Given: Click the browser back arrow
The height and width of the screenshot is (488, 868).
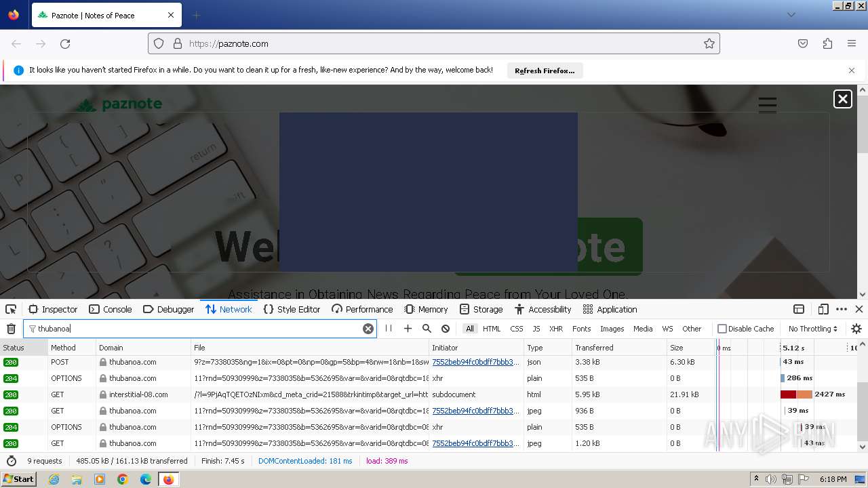Looking at the screenshot, I should 16,43.
